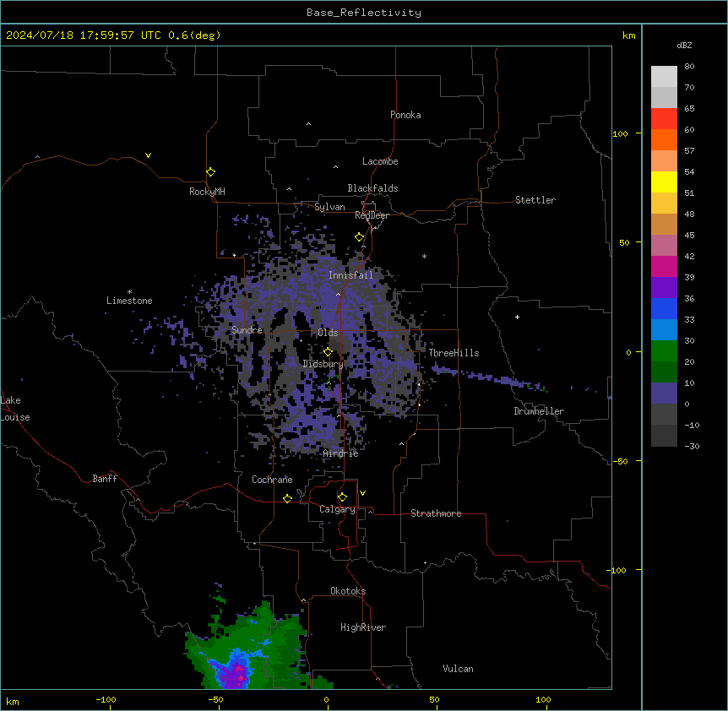Viewport: 728px width, 711px height.
Task: Select the blue 36 dBZ legend swatch
Action: pos(664,308)
